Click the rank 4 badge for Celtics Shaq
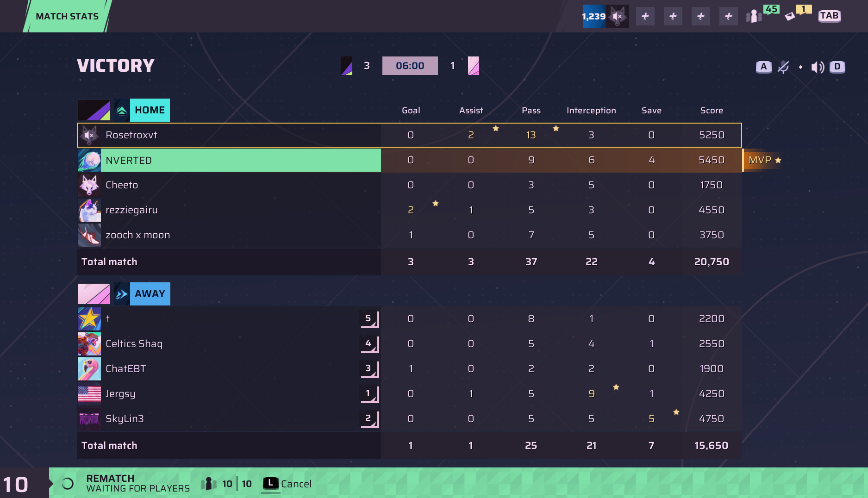 click(369, 344)
